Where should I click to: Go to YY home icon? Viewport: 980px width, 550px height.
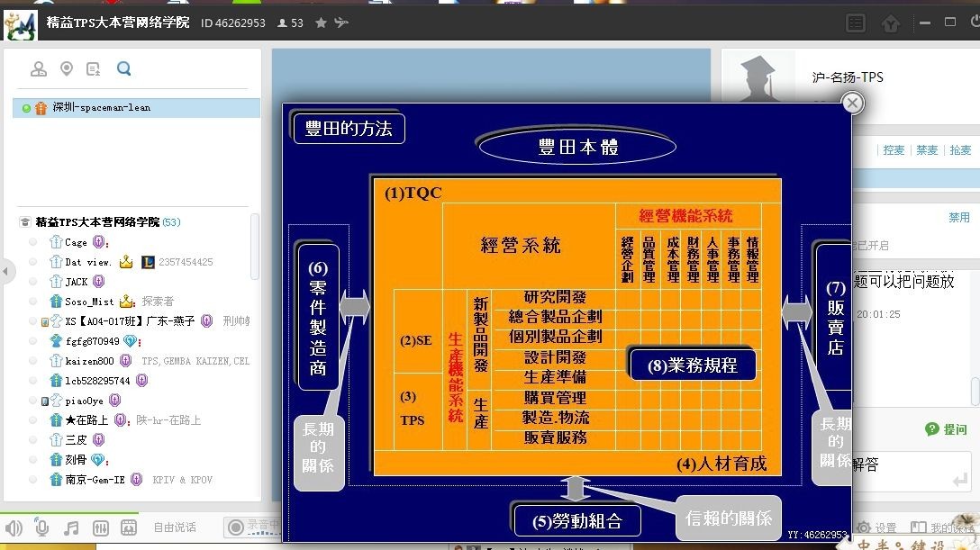891,23
